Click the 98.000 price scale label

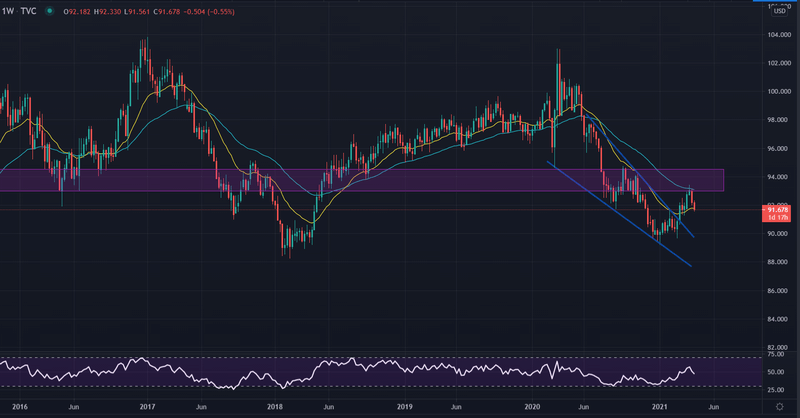[778, 120]
